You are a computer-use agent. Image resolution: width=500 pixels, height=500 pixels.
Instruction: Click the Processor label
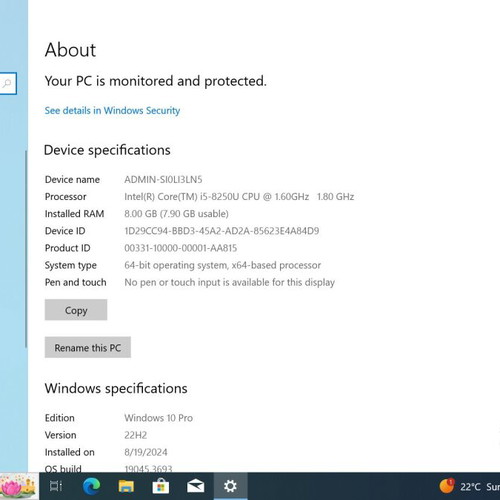coord(66,197)
